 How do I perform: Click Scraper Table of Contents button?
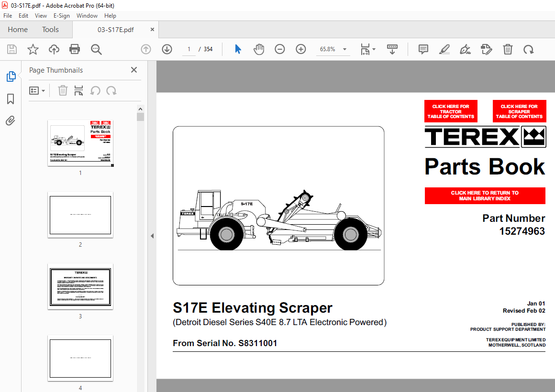[519, 111]
